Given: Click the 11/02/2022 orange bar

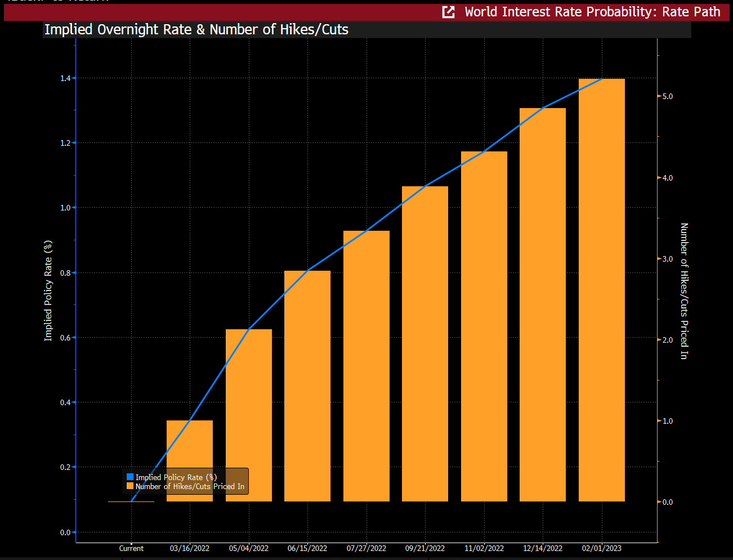Looking at the screenshot, I should pyautogui.click(x=484, y=326).
